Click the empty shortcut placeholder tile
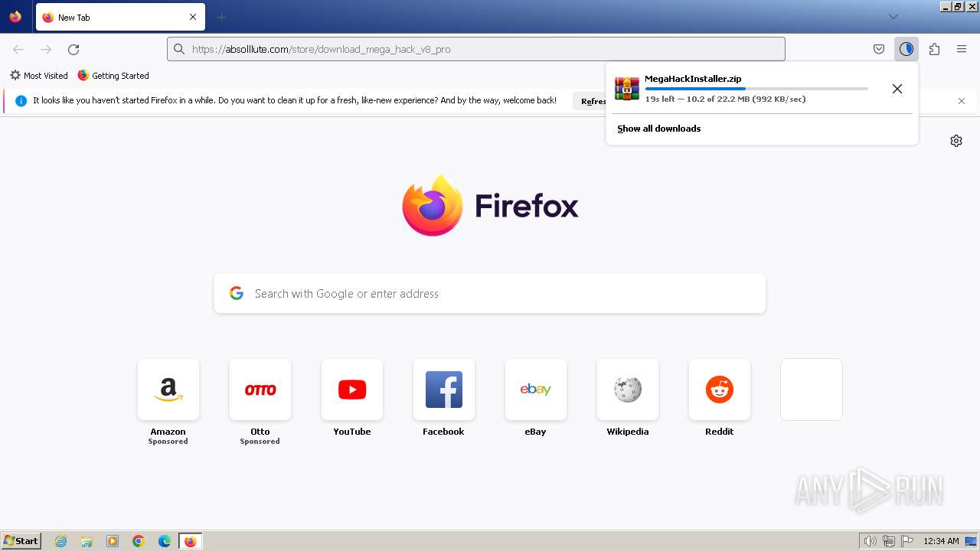980x551 pixels. 812,390
